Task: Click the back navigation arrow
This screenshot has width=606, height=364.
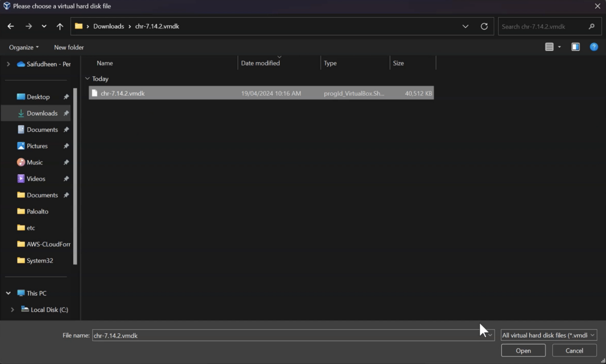Action: click(x=10, y=26)
